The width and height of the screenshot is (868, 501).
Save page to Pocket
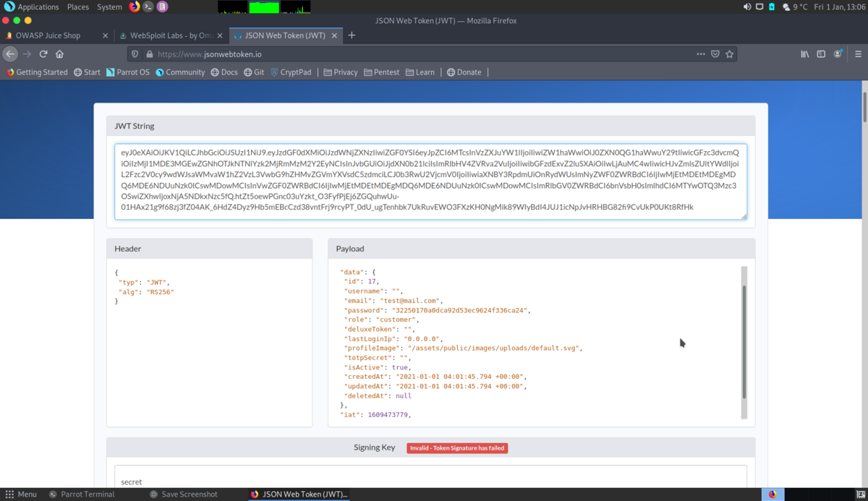click(715, 54)
